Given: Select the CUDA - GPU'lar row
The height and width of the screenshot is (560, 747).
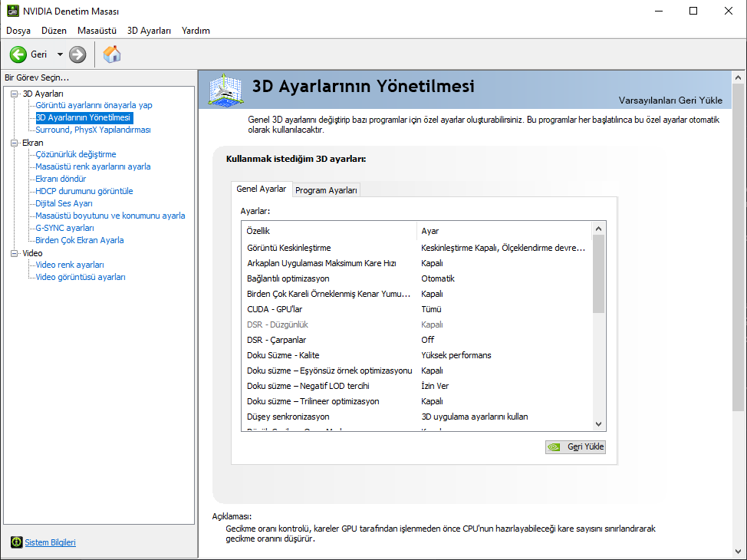Looking at the screenshot, I should 417,309.
